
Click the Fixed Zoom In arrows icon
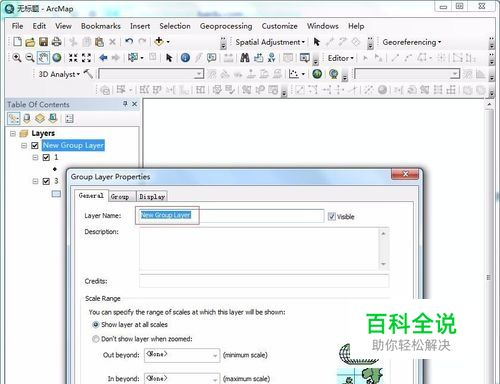(x=73, y=58)
